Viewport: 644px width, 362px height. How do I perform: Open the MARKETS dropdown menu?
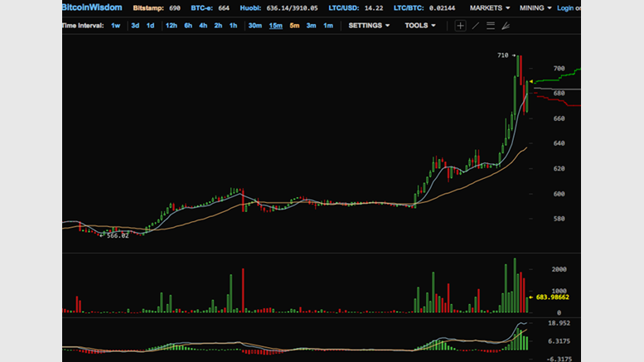[x=490, y=8]
